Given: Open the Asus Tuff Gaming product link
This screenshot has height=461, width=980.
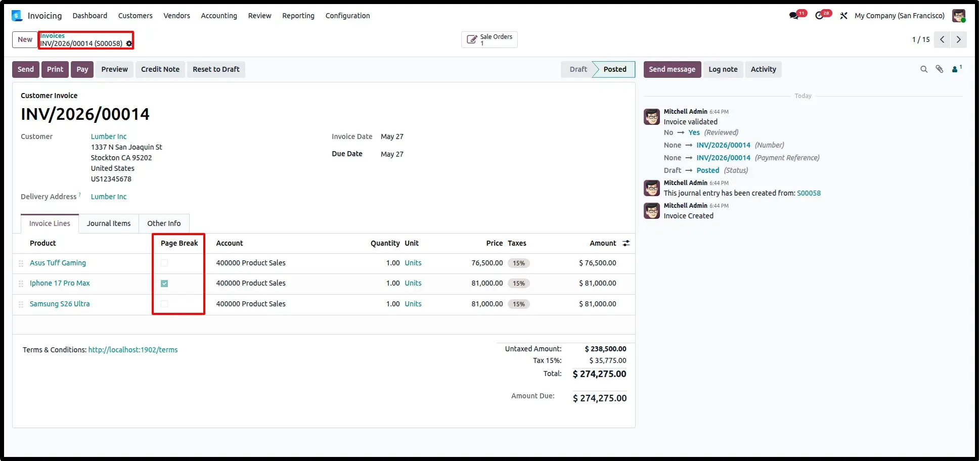Looking at the screenshot, I should (58, 263).
